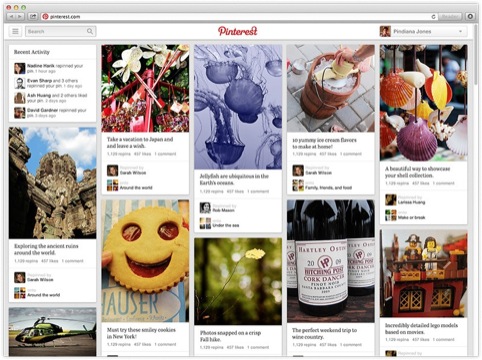
Task: Open the hanging shells pin image
Action: [423, 103]
